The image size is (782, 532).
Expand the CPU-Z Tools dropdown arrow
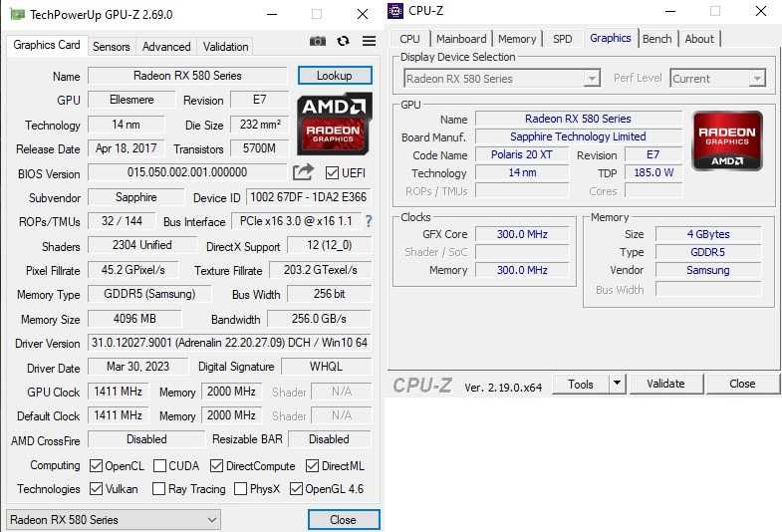pyautogui.click(x=617, y=384)
